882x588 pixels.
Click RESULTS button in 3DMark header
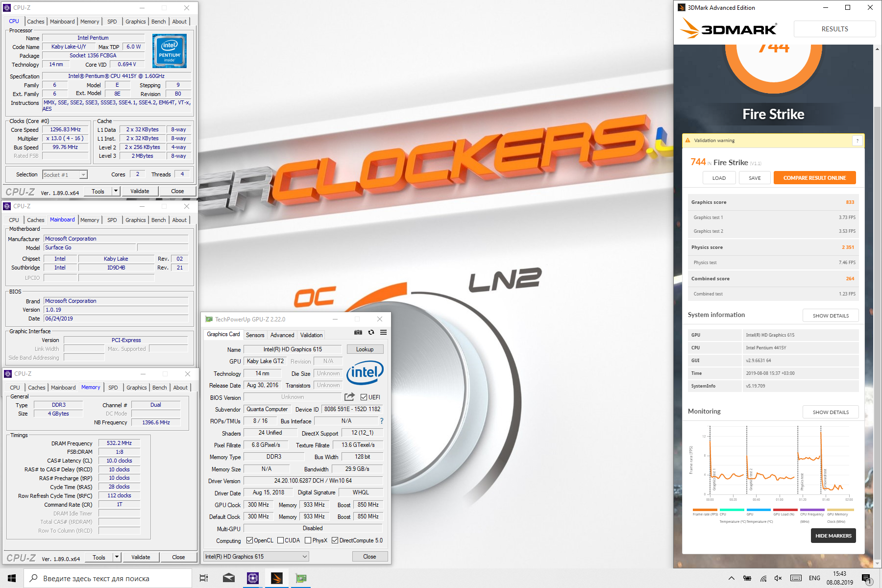834,29
